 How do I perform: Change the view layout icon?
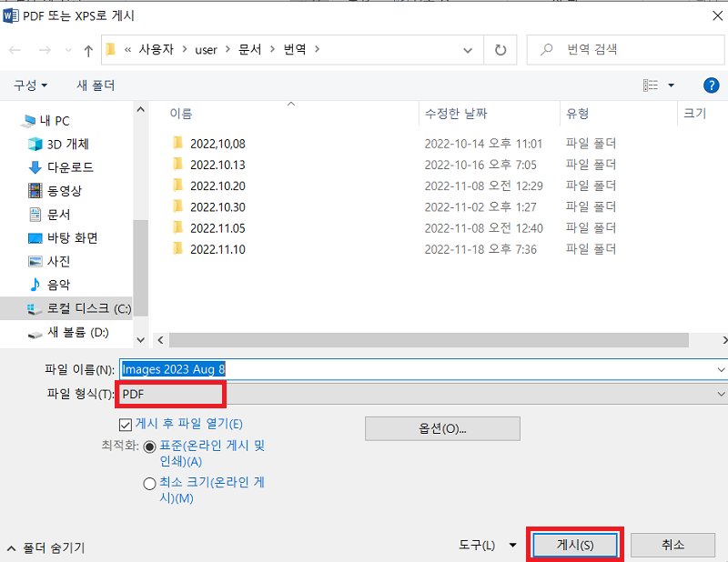point(650,85)
